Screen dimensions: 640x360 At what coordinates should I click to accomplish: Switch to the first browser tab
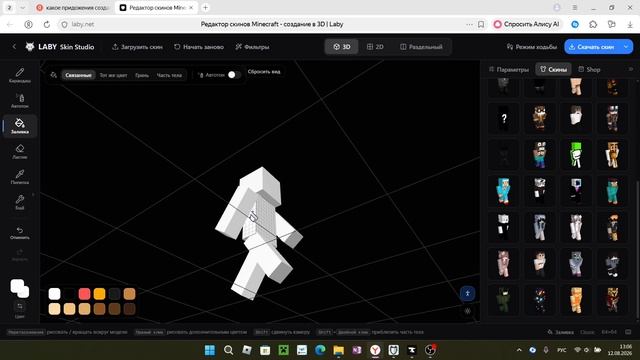coord(73,7)
